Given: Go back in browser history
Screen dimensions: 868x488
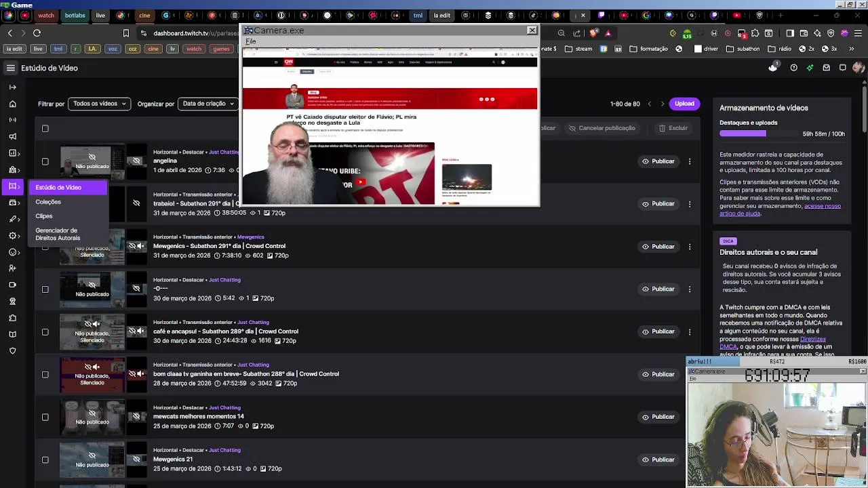Looking at the screenshot, I should click(x=9, y=33).
